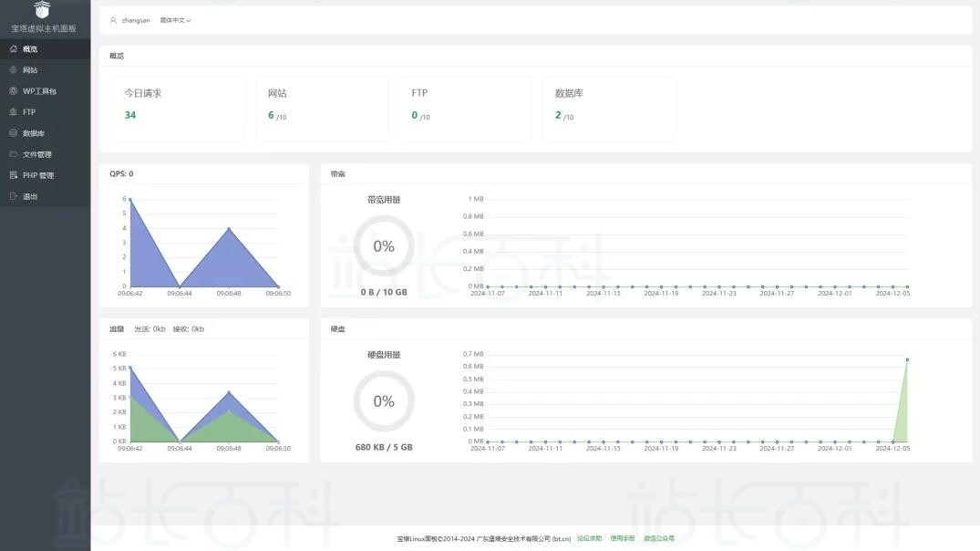Click the 微信公众号 footer link
Image resolution: width=980 pixels, height=551 pixels.
[659, 538]
